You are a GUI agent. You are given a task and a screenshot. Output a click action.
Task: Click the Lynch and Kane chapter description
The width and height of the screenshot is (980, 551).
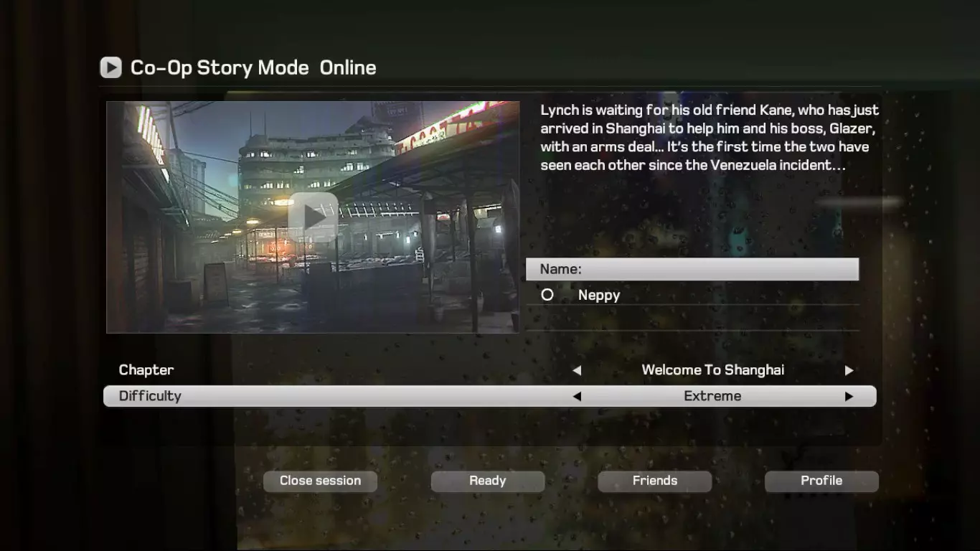tap(710, 138)
